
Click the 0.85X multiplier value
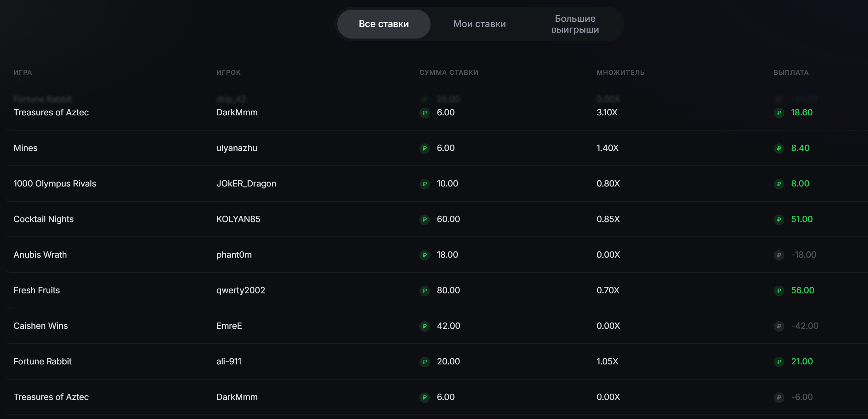[608, 219]
